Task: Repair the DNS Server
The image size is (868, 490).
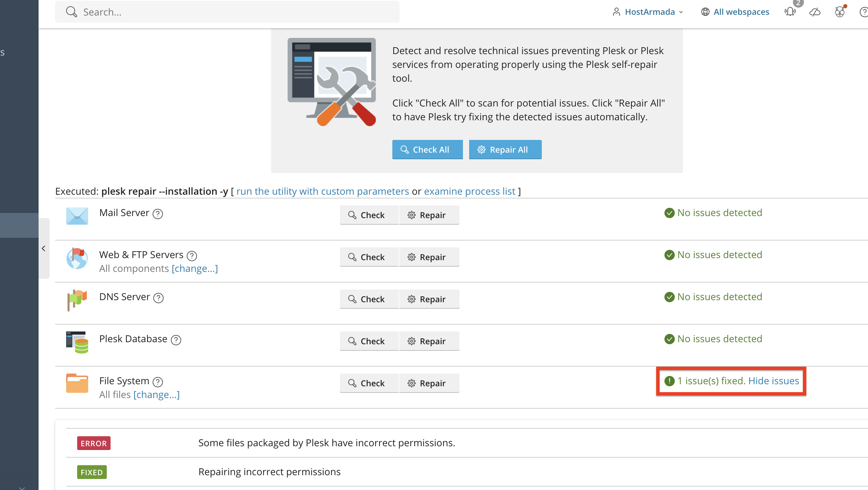Action: 429,299
